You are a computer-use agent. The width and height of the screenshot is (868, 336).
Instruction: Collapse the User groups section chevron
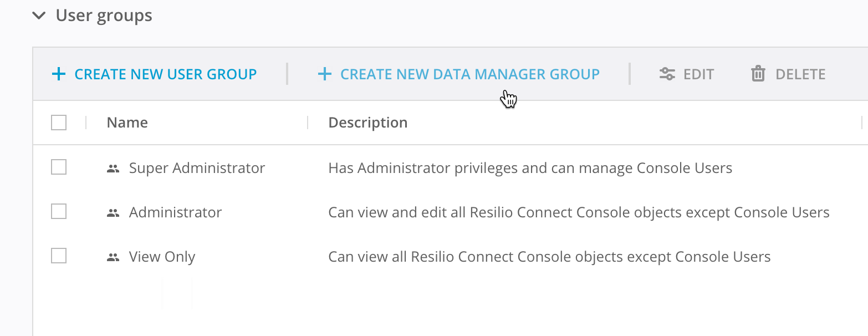coord(39,16)
